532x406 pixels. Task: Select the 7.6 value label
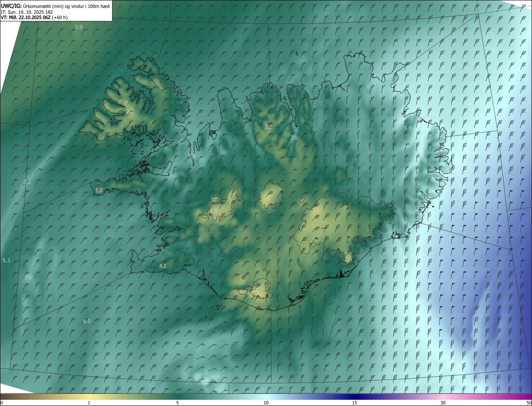(28, 277)
